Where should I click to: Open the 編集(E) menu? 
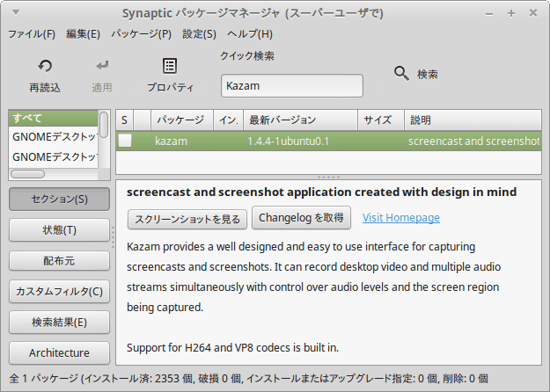point(83,34)
